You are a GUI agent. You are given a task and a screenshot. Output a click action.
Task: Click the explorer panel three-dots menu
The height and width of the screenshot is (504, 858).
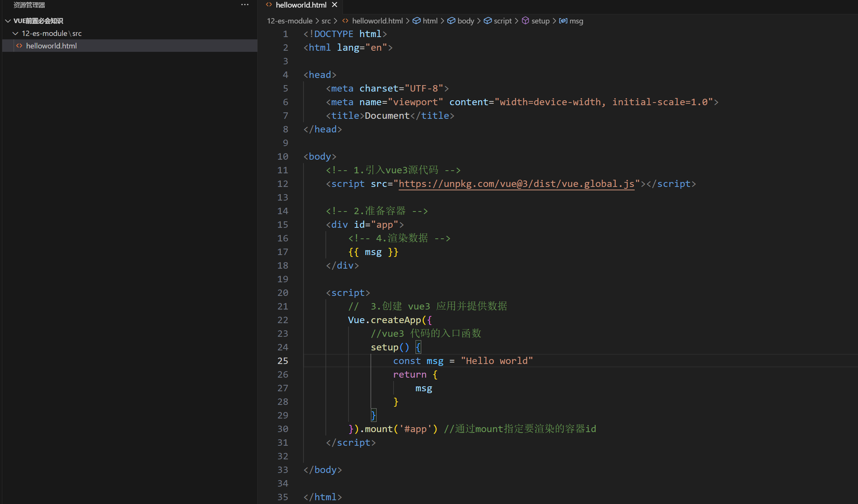(x=245, y=5)
